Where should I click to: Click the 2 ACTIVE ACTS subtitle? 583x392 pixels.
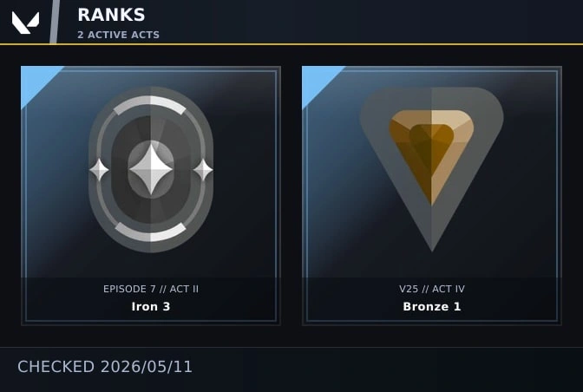coord(118,35)
